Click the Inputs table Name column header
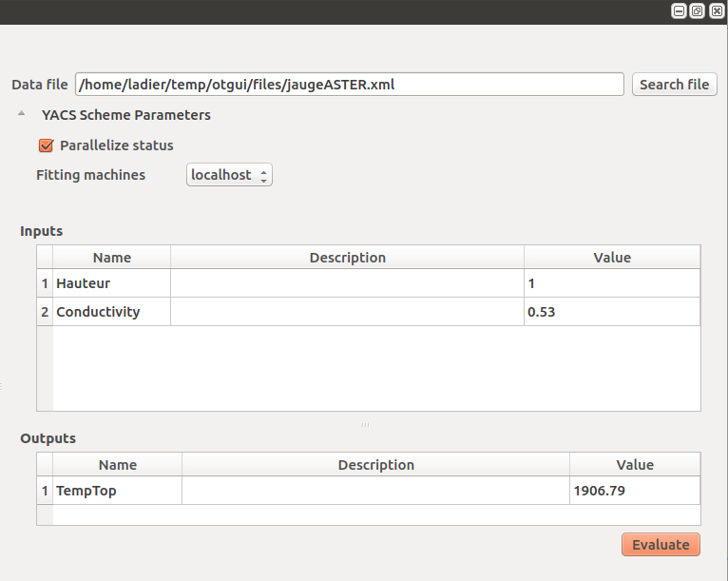Image resolution: width=728 pixels, height=581 pixels. click(111, 258)
